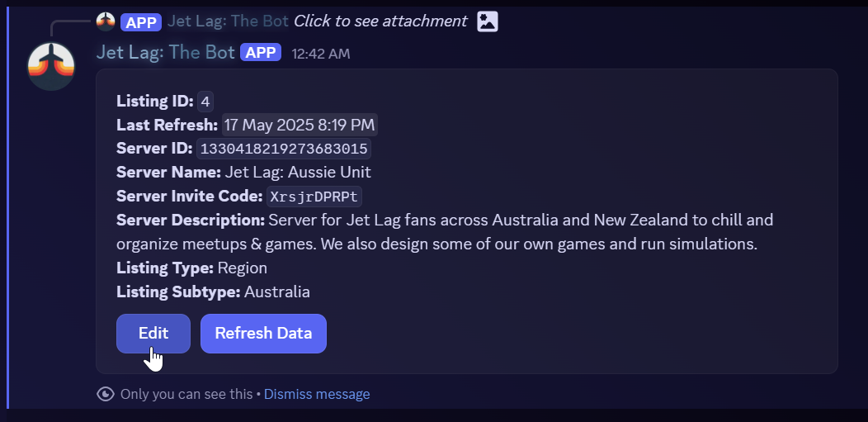Image resolution: width=868 pixels, height=422 pixels.
Task: Click the Server Description paragraph text
Action: (446, 233)
